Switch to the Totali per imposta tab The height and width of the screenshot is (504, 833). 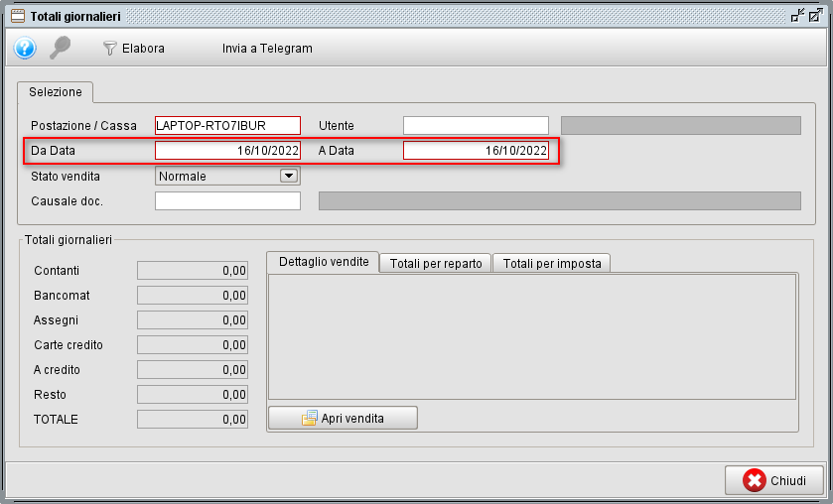[x=551, y=263]
